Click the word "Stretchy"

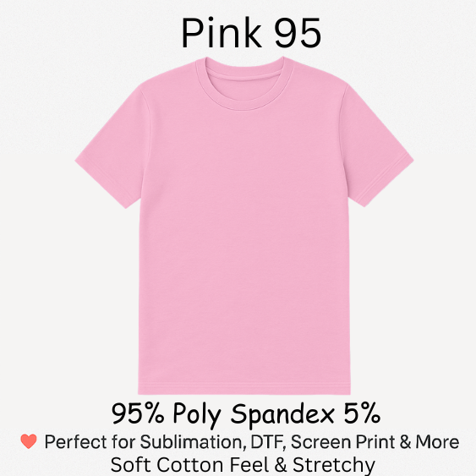[334, 465]
